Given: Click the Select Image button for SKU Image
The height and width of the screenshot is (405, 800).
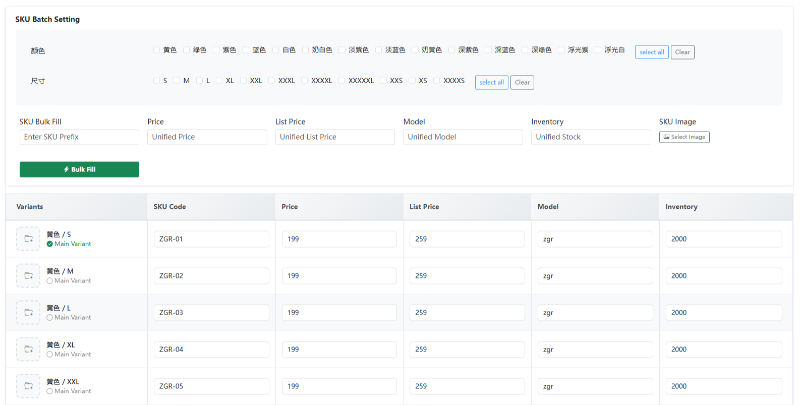Looking at the screenshot, I should point(684,137).
